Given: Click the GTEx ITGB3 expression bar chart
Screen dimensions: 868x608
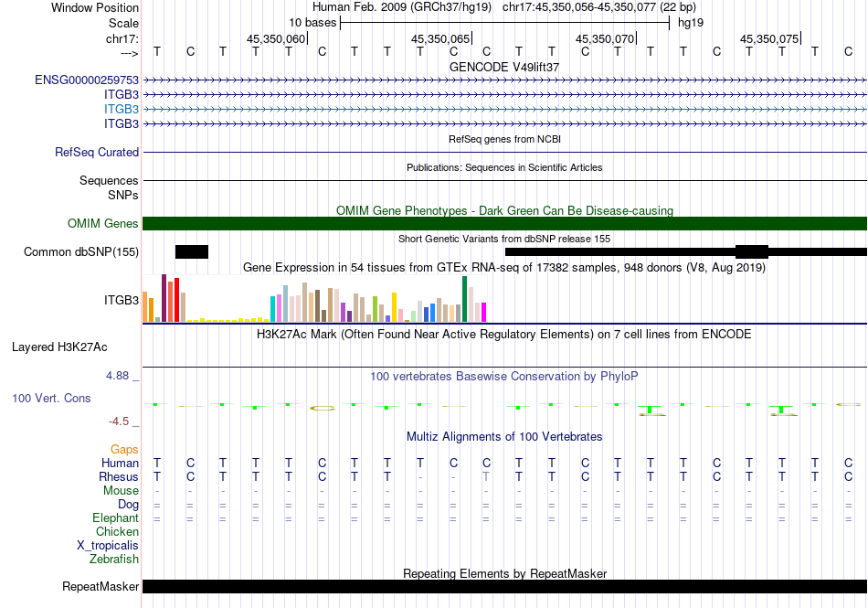Looking at the screenshot, I should [x=314, y=299].
